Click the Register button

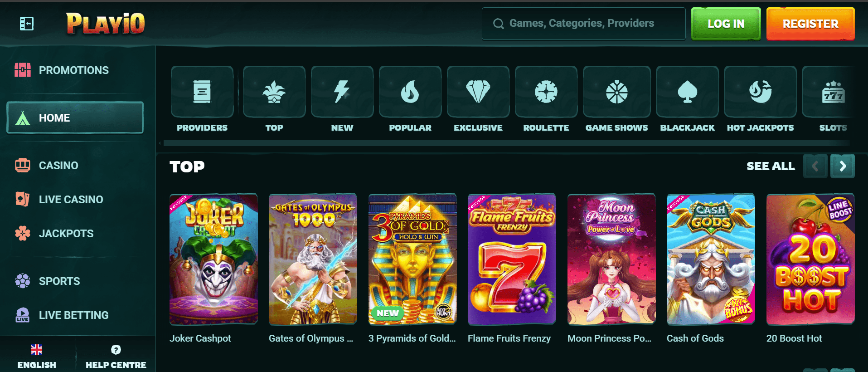pos(810,24)
